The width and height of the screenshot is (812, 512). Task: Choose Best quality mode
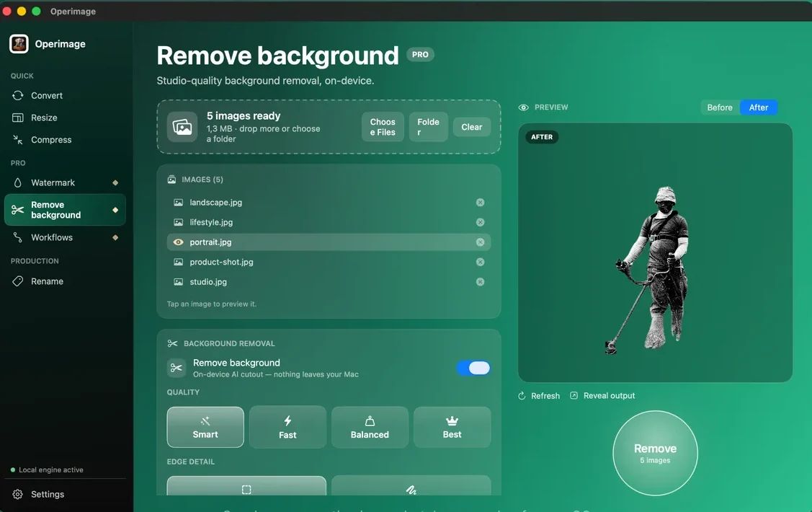pos(452,427)
